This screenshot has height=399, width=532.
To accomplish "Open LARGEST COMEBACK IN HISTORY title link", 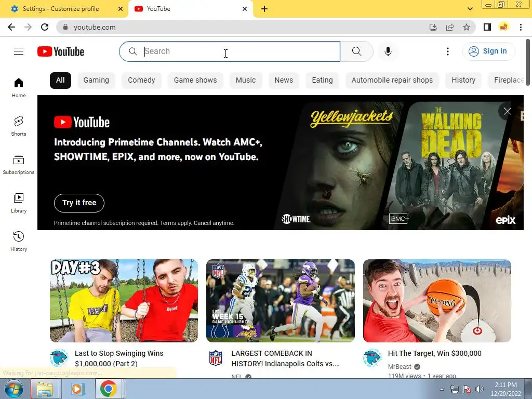I will point(285,358).
